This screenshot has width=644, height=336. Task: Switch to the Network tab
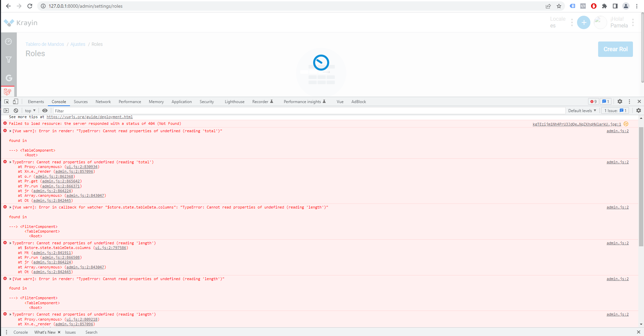(x=103, y=101)
